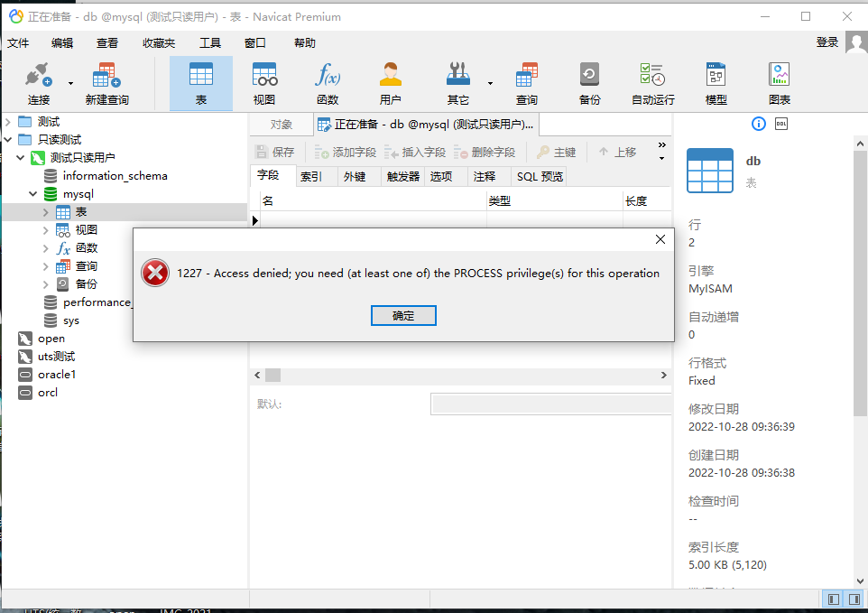Open the 编辑 menu
Screen dimensions: 868x613
point(62,43)
